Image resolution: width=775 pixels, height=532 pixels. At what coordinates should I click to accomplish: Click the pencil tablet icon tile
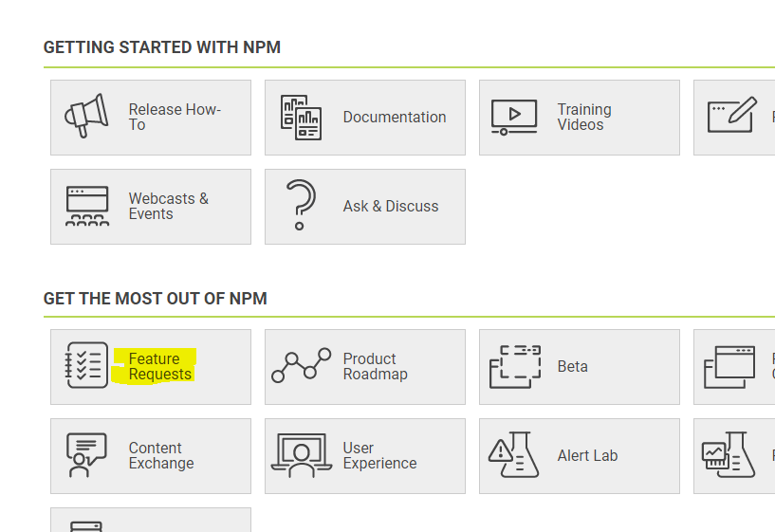[734, 118]
